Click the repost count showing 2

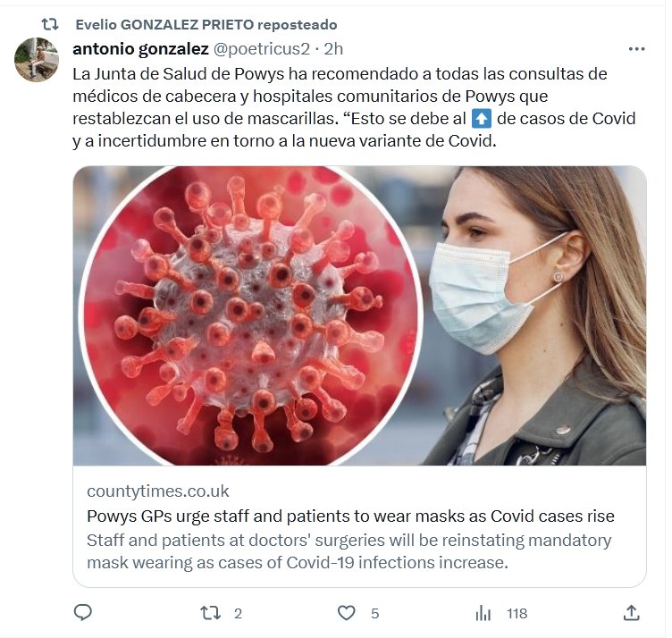point(238,613)
